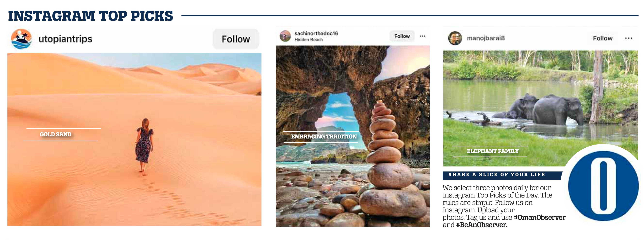Click the #BeAnObserver hashtag
Viewport: 644px width, 240px height.
point(481,225)
